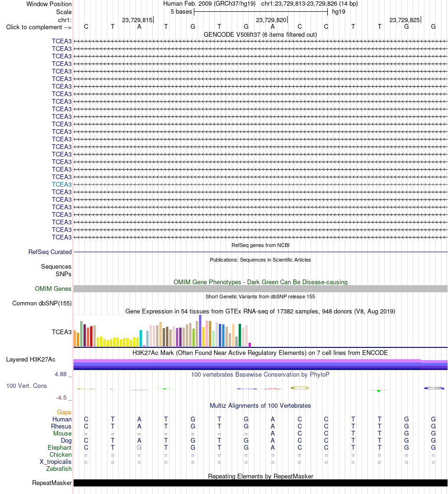This screenshot has height=494, width=448.
Task: Click the RefSeq Curated thin intron line
Action: (x=260, y=252)
